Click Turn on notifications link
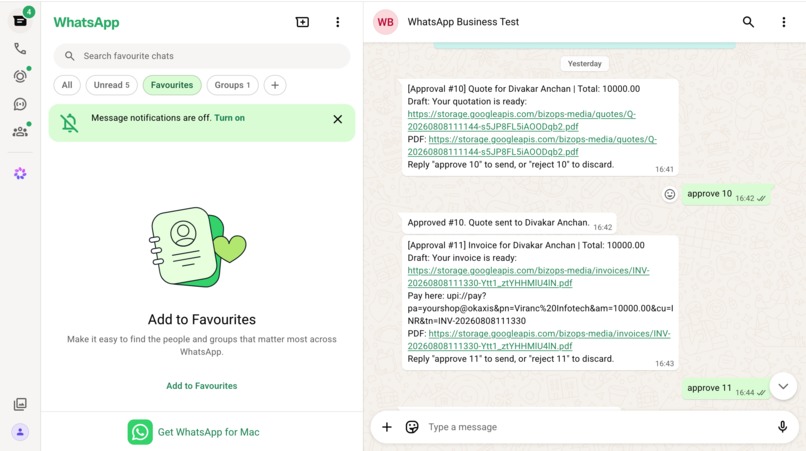This screenshot has width=806, height=451. pyautogui.click(x=229, y=118)
